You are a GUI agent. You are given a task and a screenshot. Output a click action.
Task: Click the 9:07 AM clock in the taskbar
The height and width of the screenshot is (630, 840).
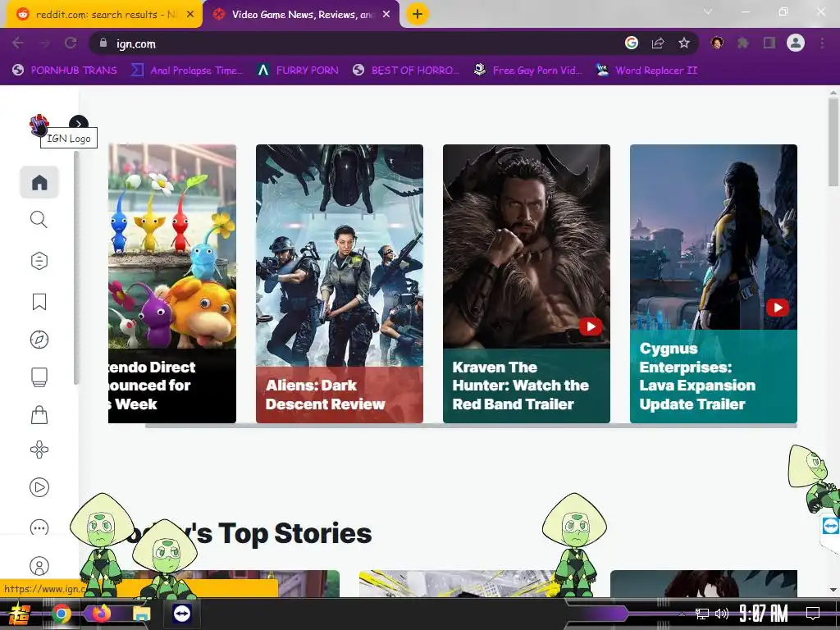coord(764,614)
